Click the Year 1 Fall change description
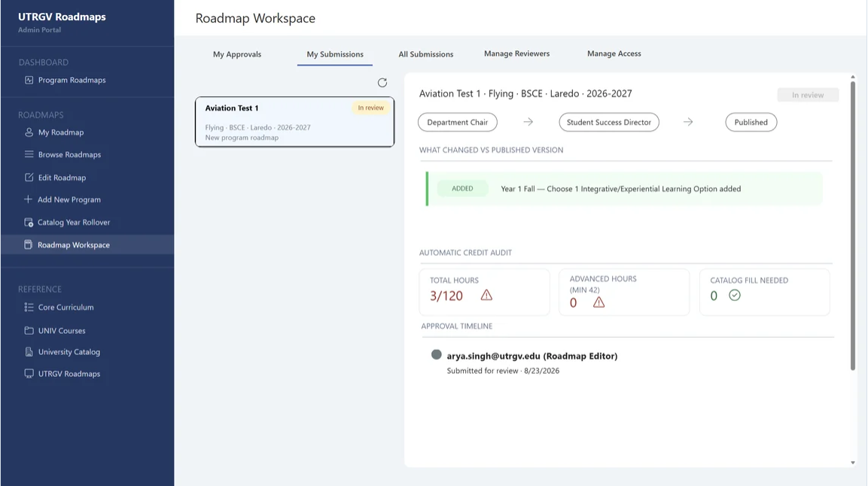The height and width of the screenshot is (486, 868). (620, 189)
